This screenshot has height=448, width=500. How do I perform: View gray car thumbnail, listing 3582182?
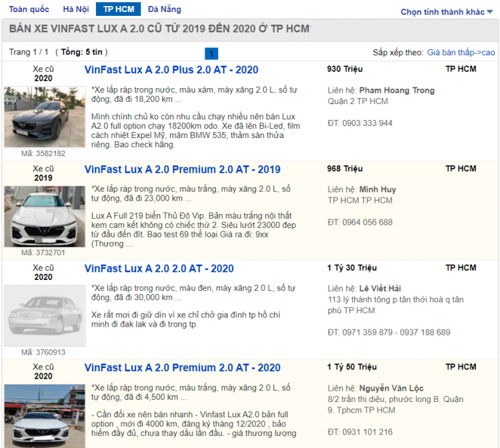tap(45, 117)
